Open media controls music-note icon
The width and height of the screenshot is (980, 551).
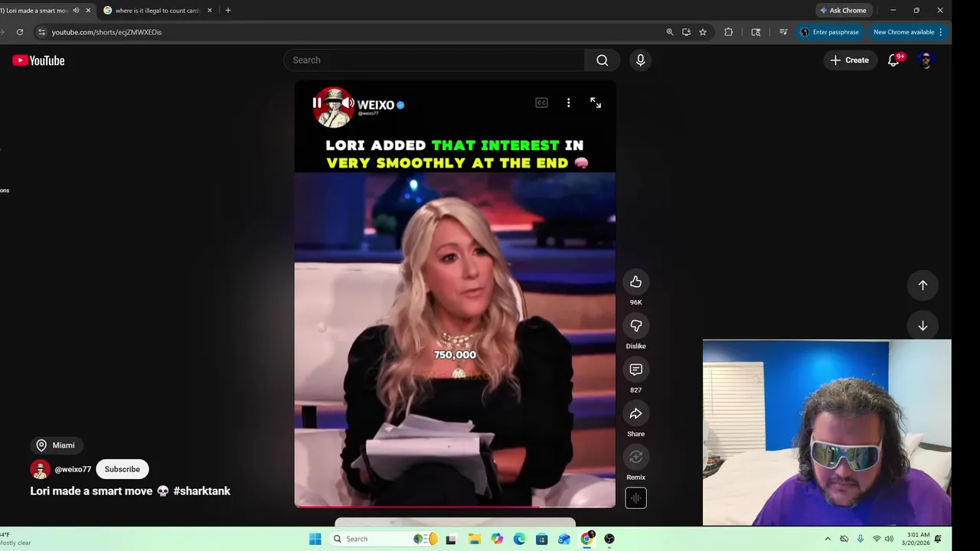(783, 32)
